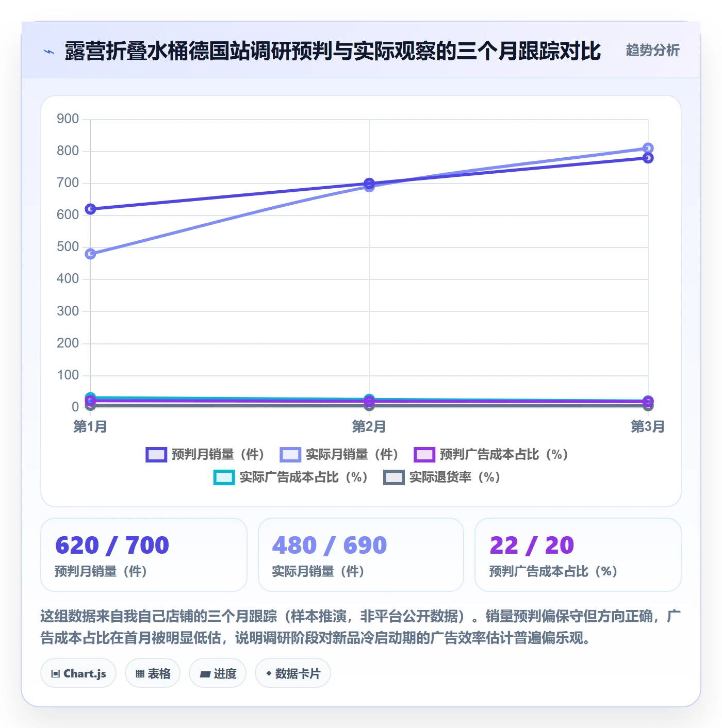Click the square icon in the Chart.js tag
This screenshot has height=728, width=722.
pos(56,674)
